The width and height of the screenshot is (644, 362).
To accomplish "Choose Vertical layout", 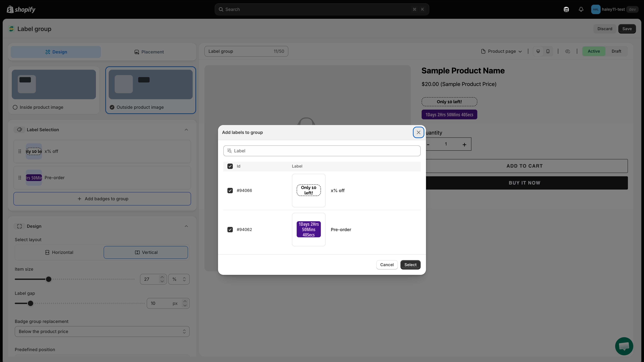I will coord(146,252).
